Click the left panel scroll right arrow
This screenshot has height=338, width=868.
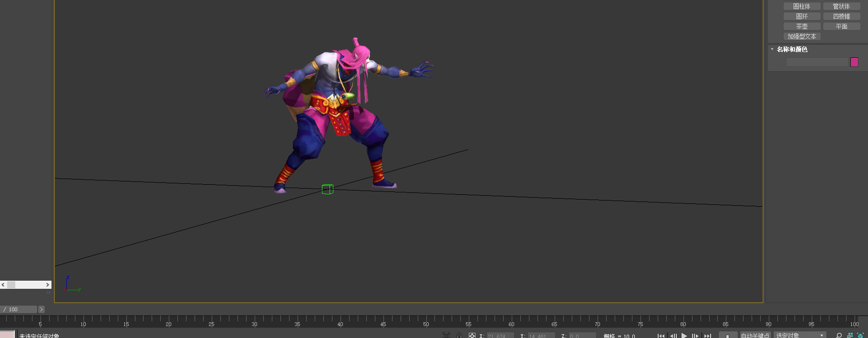pyautogui.click(x=47, y=285)
